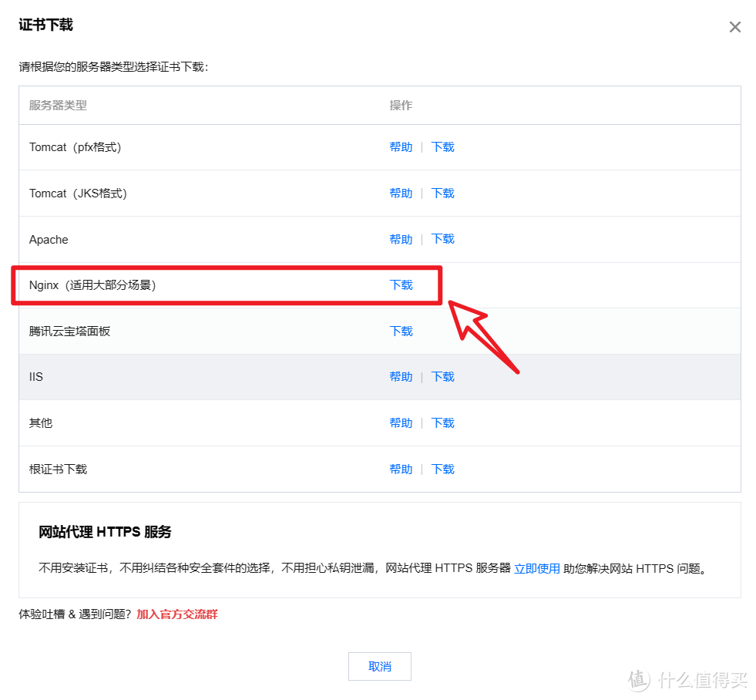Select the Nginx server type row
This screenshot has width=756, height=700.
(92, 285)
